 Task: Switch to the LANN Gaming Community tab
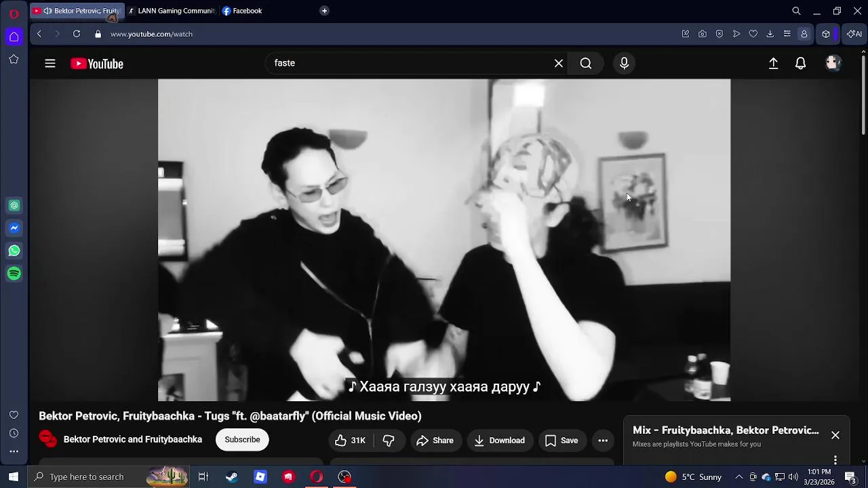(x=172, y=11)
